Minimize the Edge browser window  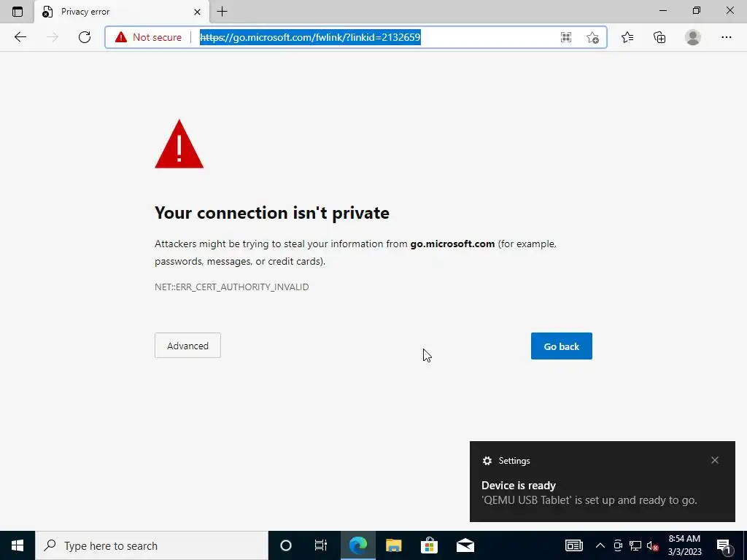point(662,10)
